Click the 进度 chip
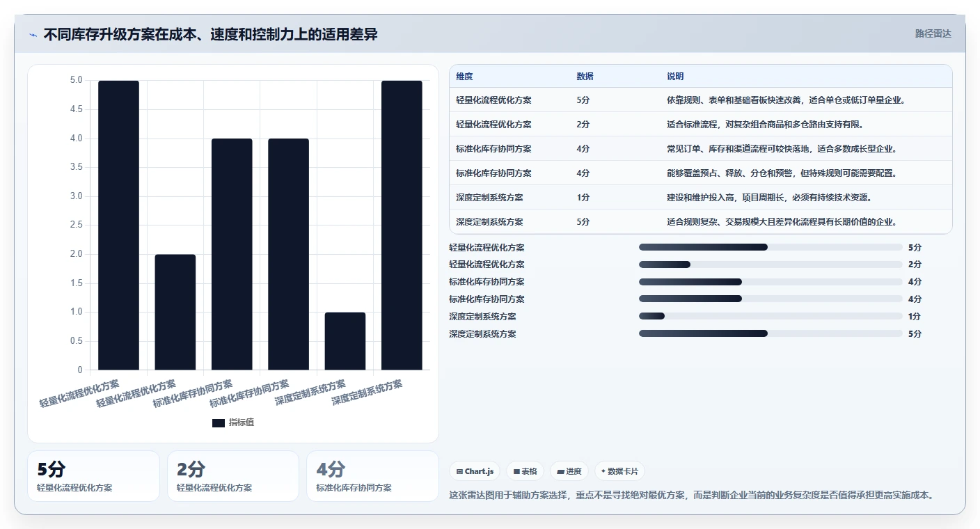 tap(569, 471)
